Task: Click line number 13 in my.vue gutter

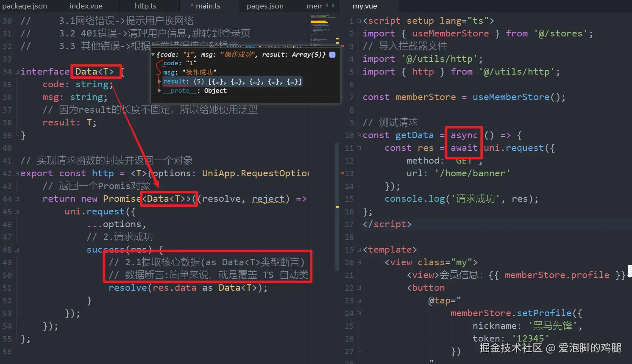Action: click(349, 173)
